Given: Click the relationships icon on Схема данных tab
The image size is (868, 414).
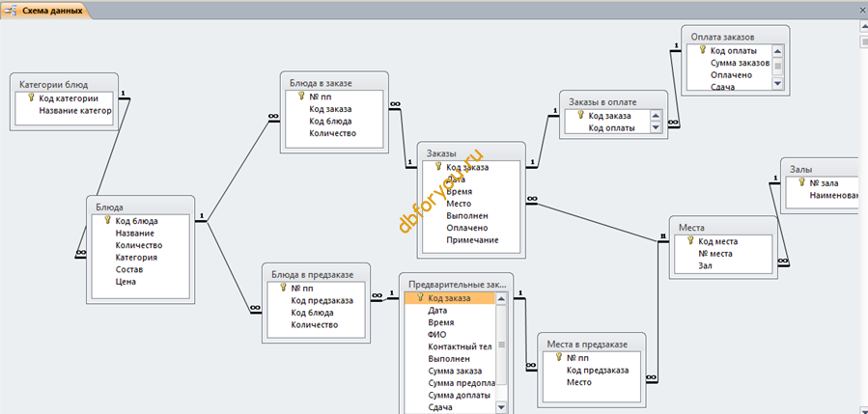Looking at the screenshot, I should (x=11, y=11).
